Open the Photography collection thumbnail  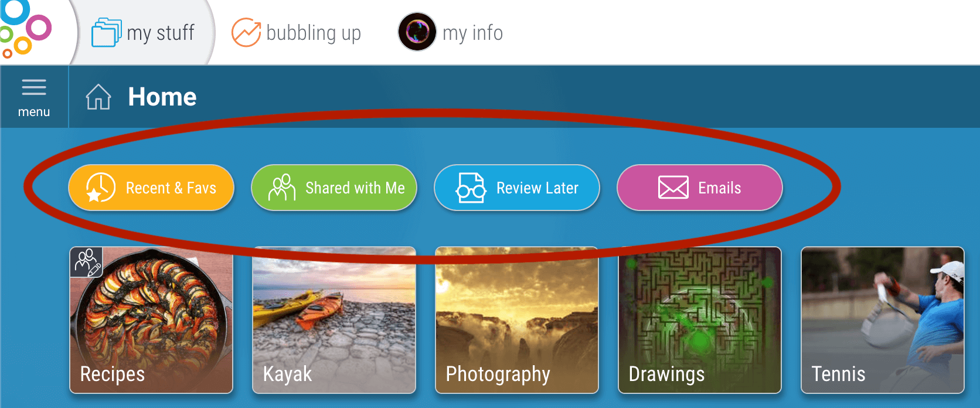pyautogui.click(x=517, y=320)
